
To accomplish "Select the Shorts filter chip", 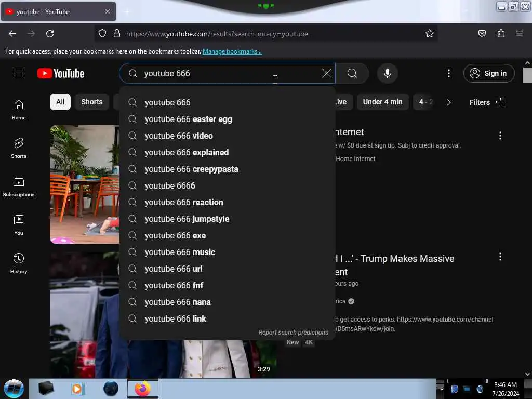I will pyautogui.click(x=91, y=102).
